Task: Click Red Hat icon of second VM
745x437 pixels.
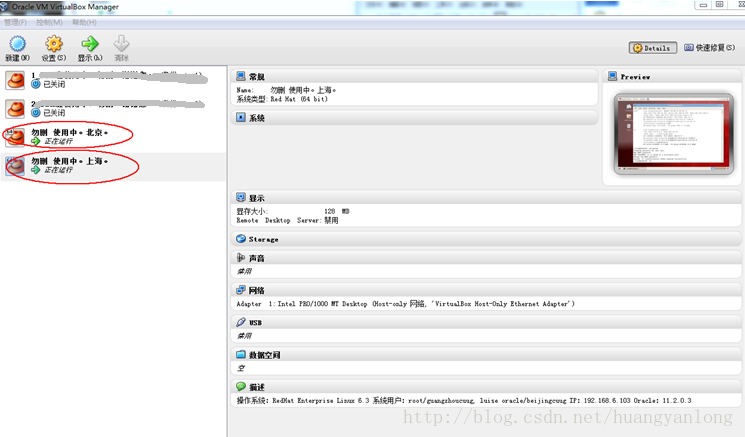Action: 15,109
